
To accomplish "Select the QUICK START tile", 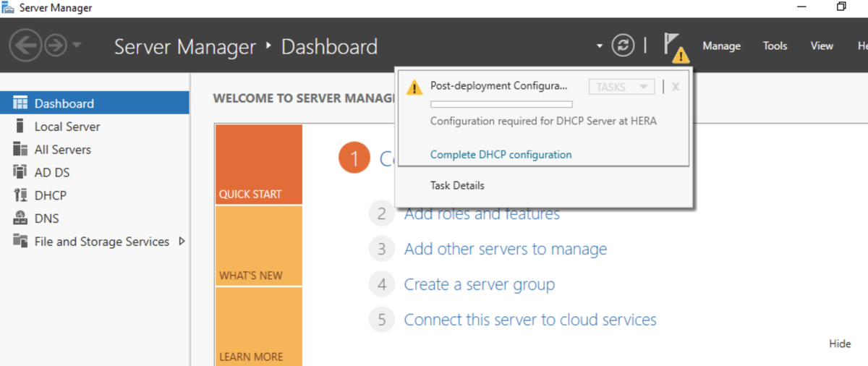I will pos(258,164).
